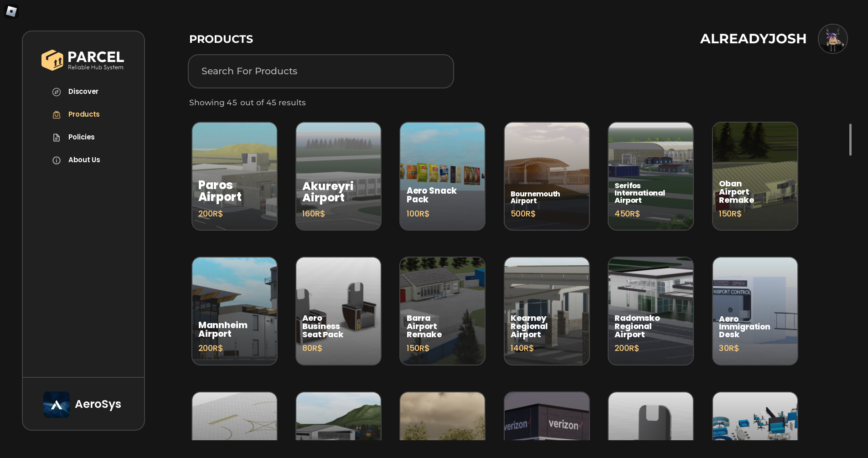Image resolution: width=868 pixels, height=458 pixels.
Task: Select the Products menu item
Action: (84, 114)
